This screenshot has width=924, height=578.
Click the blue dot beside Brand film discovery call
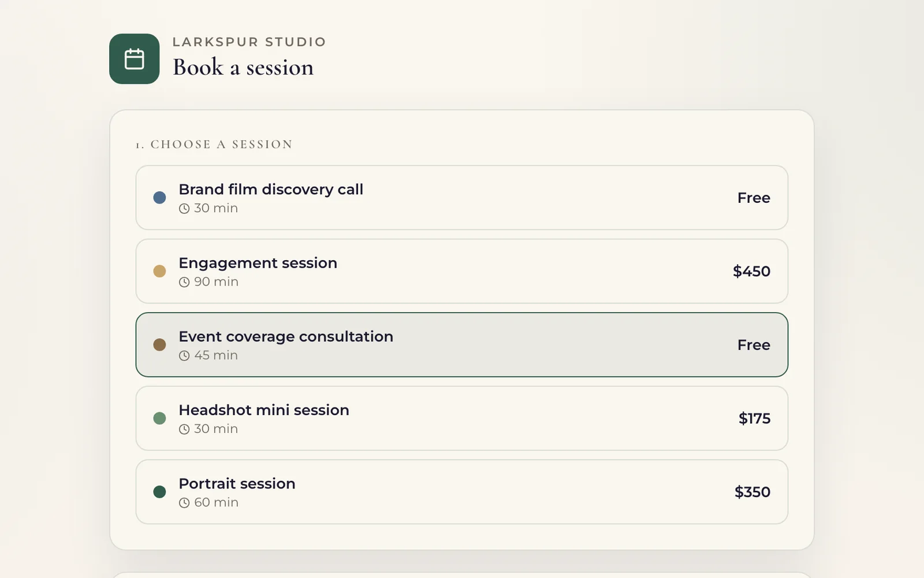click(159, 198)
